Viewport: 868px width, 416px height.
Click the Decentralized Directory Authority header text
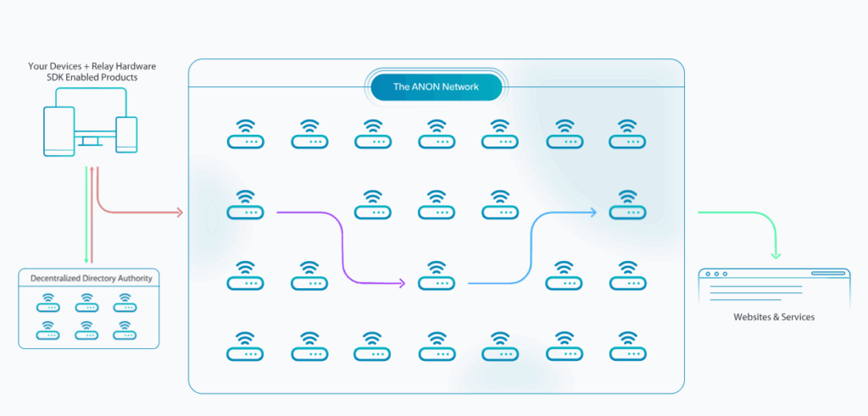tap(89, 278)
